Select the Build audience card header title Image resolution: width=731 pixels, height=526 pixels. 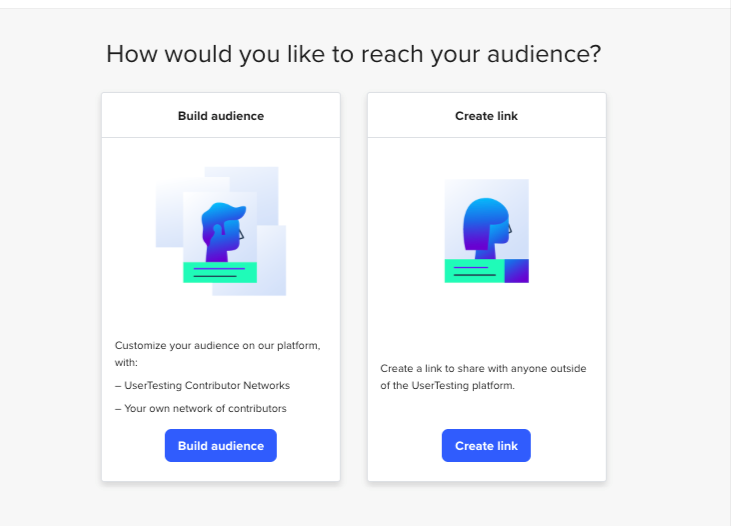click(220, 116)
